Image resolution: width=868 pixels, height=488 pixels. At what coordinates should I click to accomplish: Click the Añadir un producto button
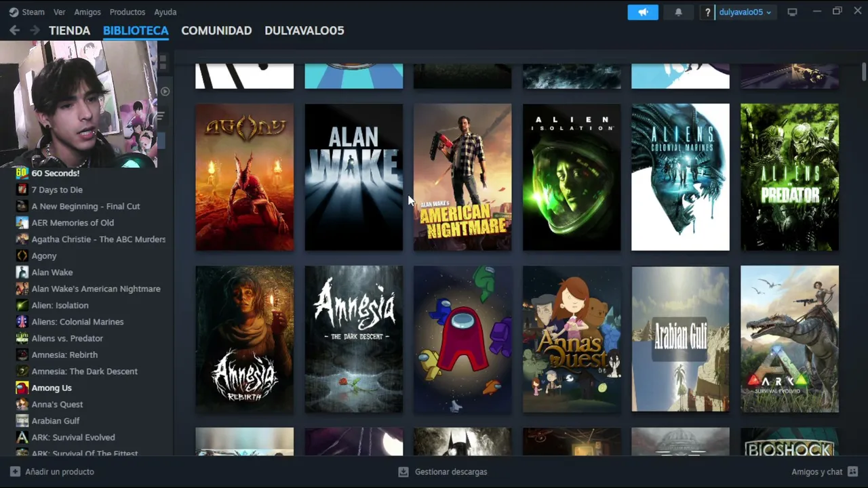tap(52, 472)
